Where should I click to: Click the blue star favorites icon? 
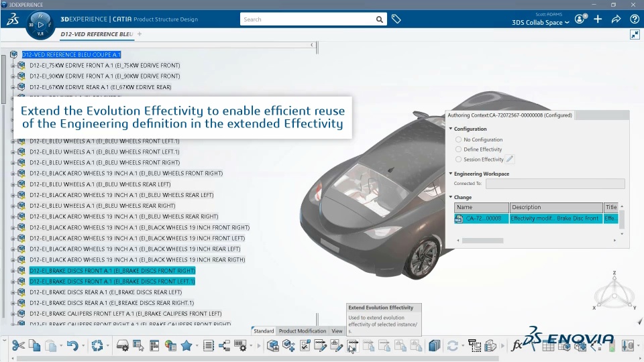(186, 346)
